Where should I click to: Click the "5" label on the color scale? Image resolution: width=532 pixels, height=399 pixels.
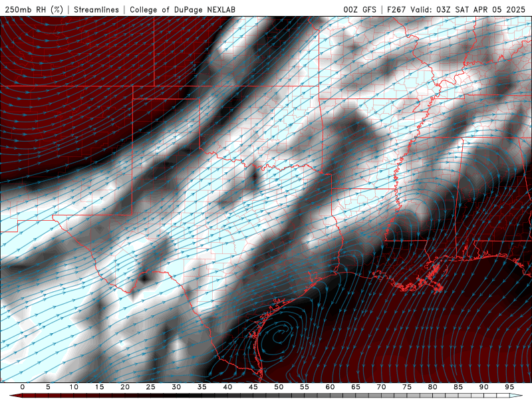click(x=48, y=387)
